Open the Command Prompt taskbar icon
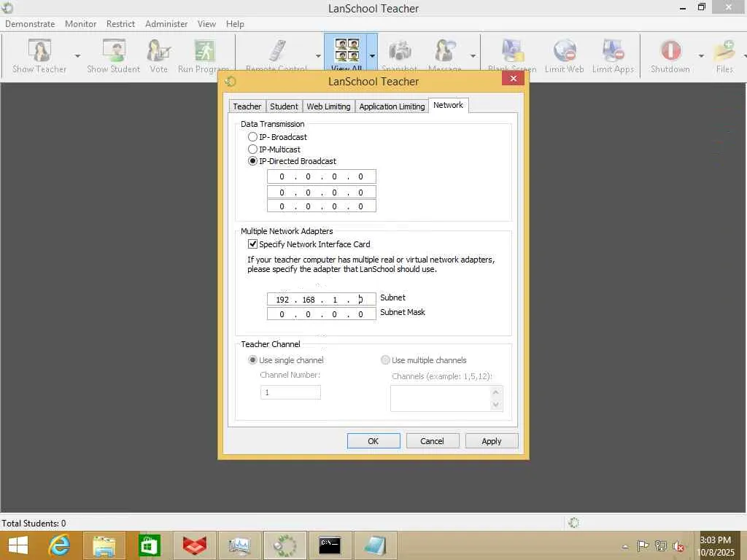 [x=330, y=545]
